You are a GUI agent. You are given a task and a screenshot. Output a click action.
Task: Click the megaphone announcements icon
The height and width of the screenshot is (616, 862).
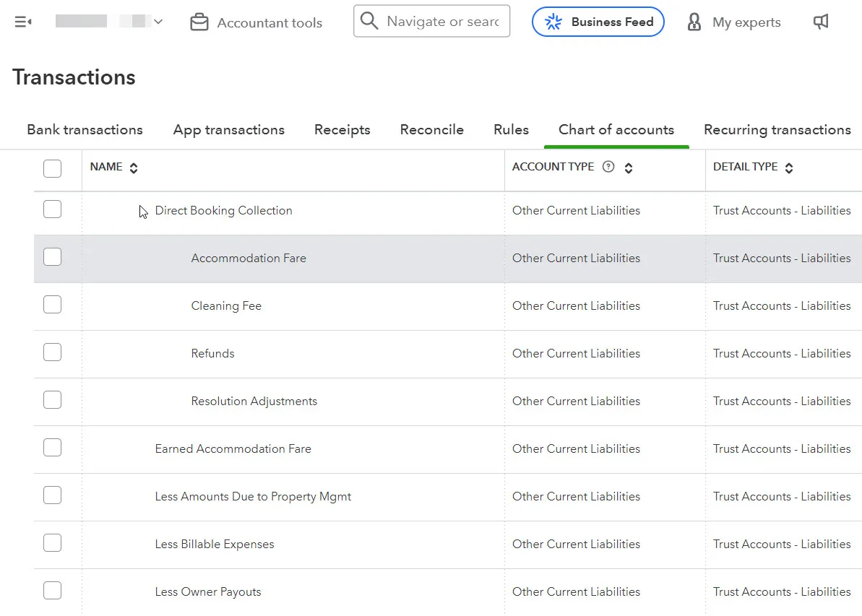(821, 22)
